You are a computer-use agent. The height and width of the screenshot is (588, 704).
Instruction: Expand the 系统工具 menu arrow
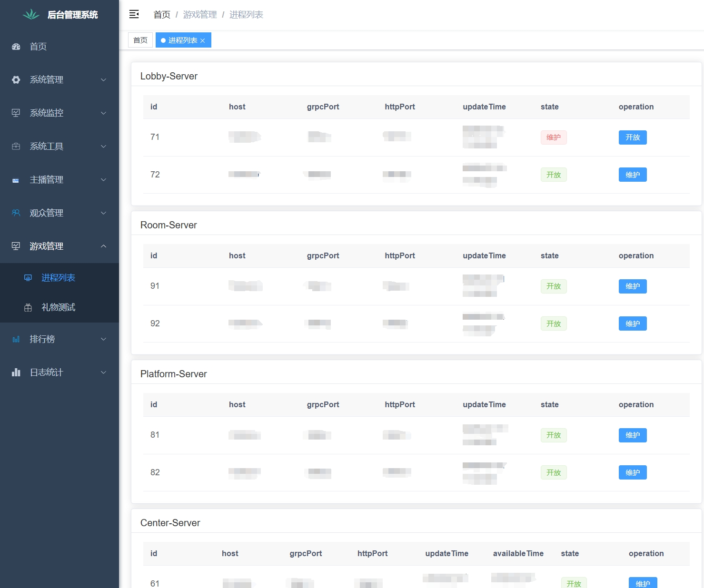[103, 147]
